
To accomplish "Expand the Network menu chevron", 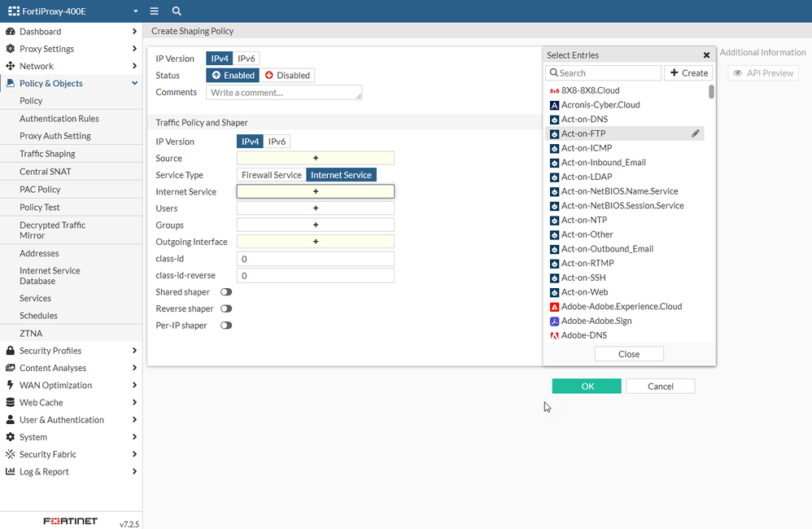I will click(x=134, y=66).
